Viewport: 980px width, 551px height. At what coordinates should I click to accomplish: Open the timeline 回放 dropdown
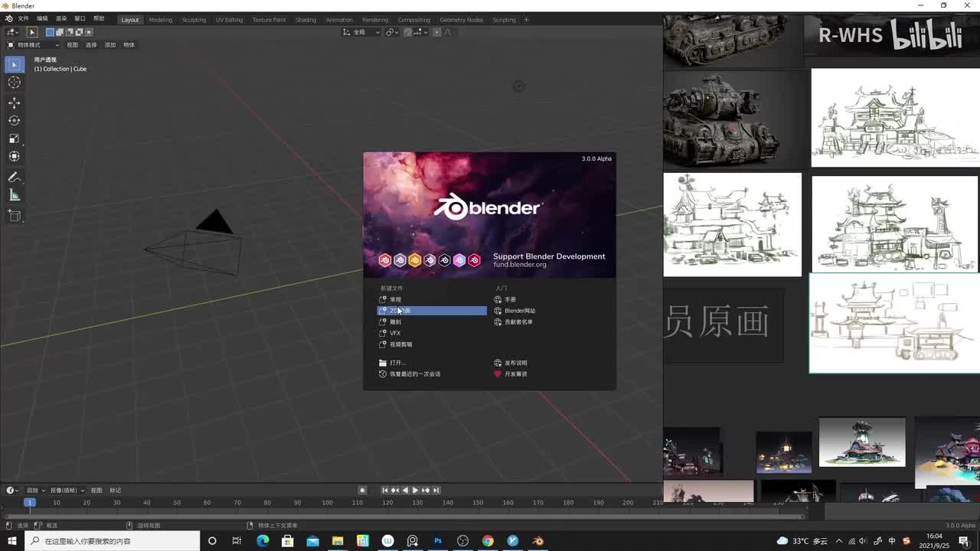pyautogui.click(x=34, y=490)
